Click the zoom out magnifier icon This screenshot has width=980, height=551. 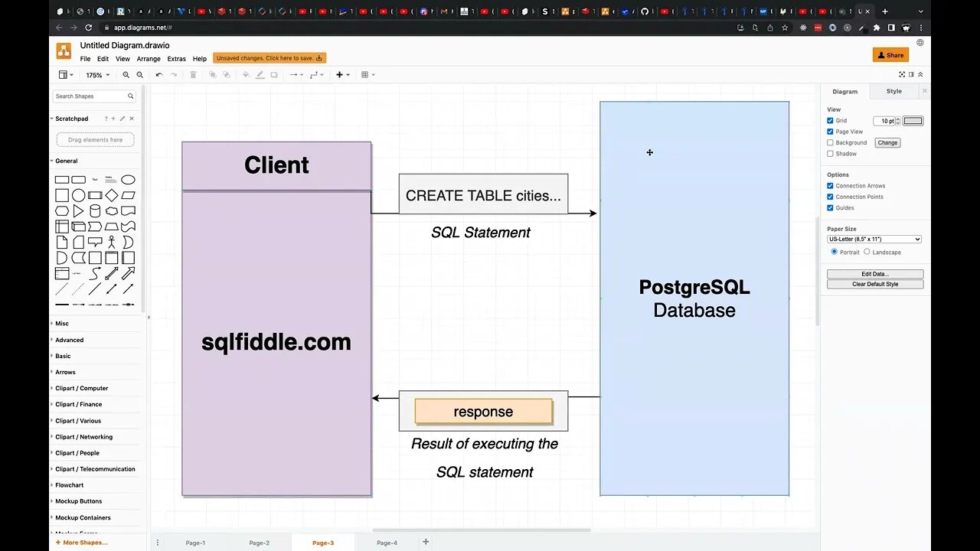[139, 75]
